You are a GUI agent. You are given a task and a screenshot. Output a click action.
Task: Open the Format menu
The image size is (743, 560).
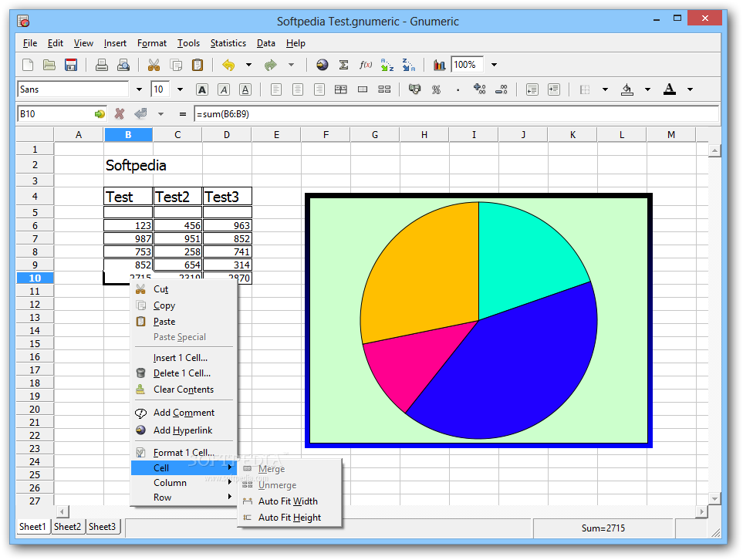coord(152,43)
